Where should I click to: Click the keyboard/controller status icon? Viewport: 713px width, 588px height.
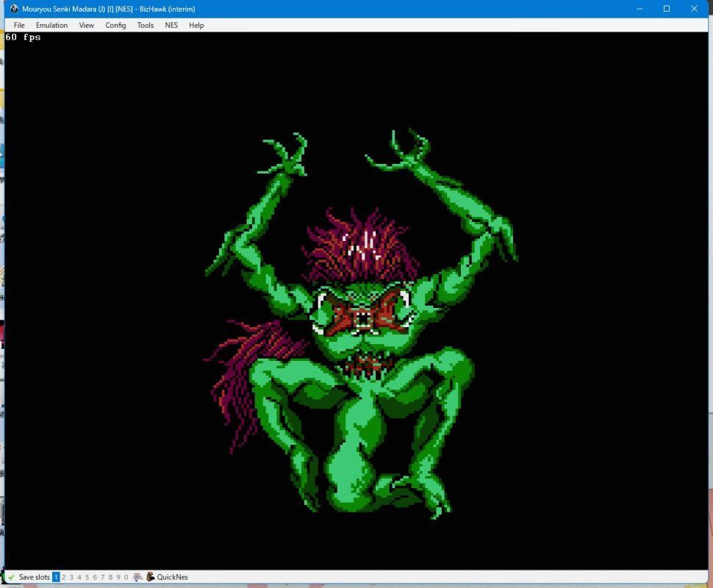pyautogui.click(x=138, y=577)
